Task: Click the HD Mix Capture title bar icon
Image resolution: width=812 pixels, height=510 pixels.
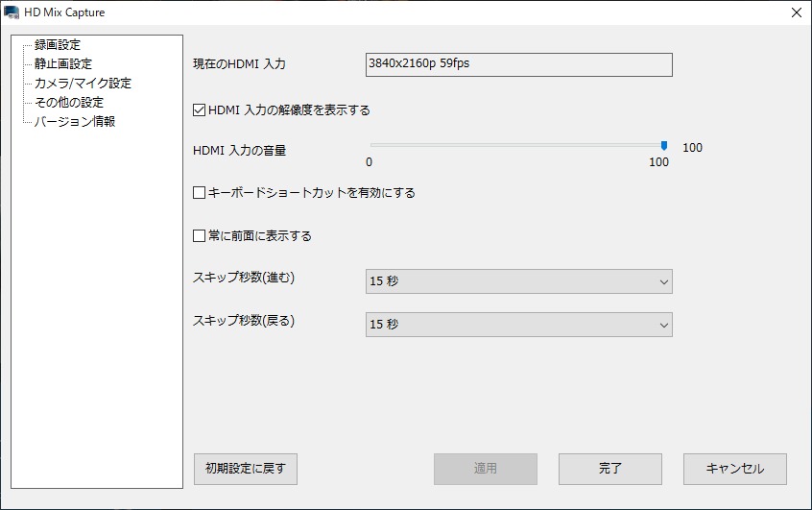Action: click(x=12, y=12)
